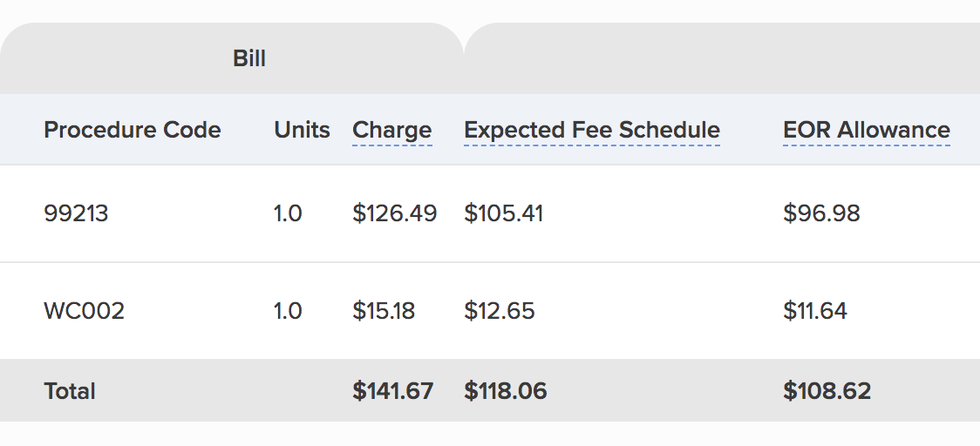The width and height of the screenshot is (980, 446).
Task: Click the Units column header
Action: [x=302, y=131]
